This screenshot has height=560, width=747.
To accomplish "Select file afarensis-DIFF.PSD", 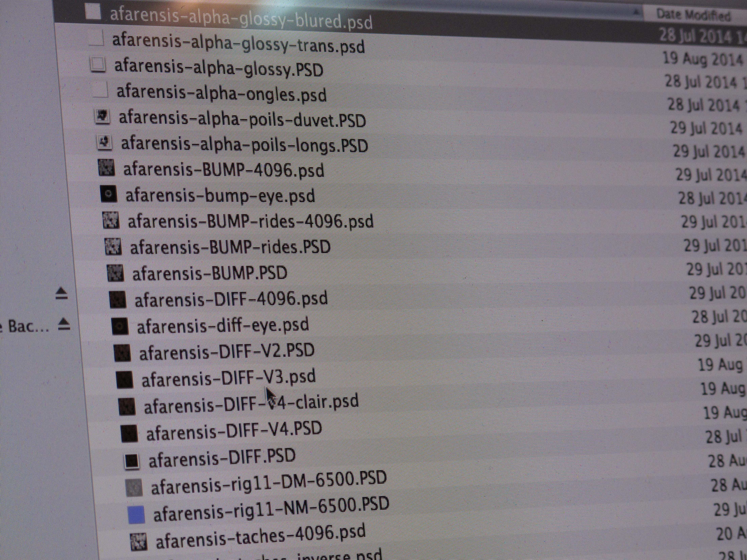I will [222, 458].
